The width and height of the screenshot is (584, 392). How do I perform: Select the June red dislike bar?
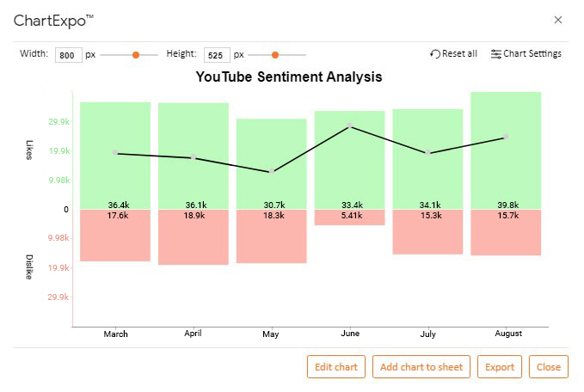(349, 218)
